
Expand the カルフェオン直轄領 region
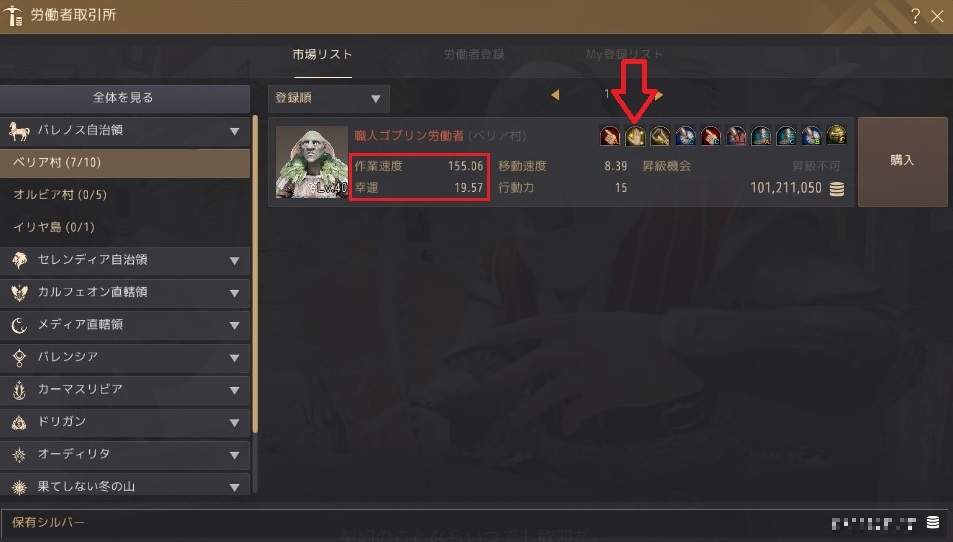click(125, 292)
